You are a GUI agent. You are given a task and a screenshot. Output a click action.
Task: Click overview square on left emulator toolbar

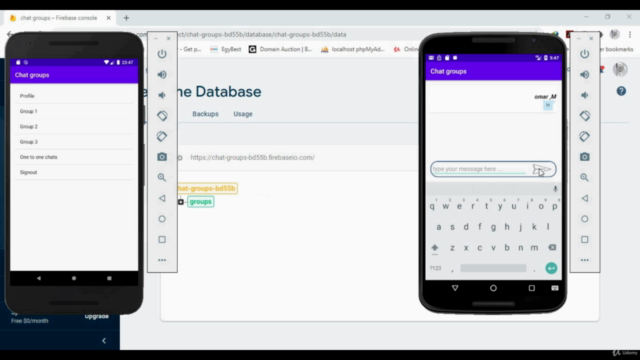point(162,240)
